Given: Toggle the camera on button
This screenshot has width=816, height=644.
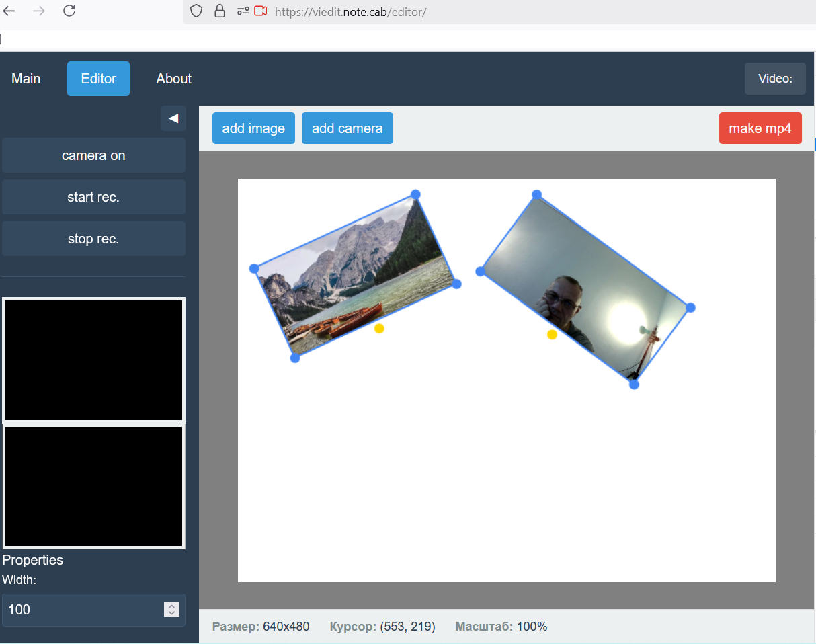Looking at the screenshot, I should click(x=93, y=155).
